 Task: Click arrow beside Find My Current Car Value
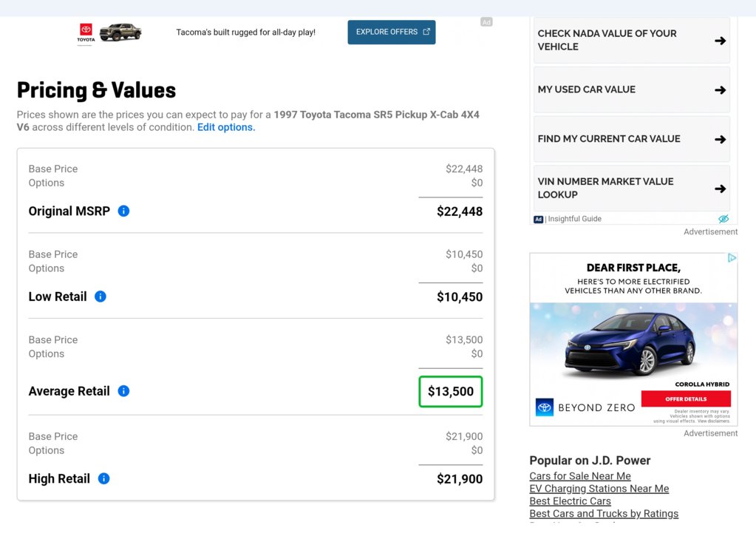(721, 139)
